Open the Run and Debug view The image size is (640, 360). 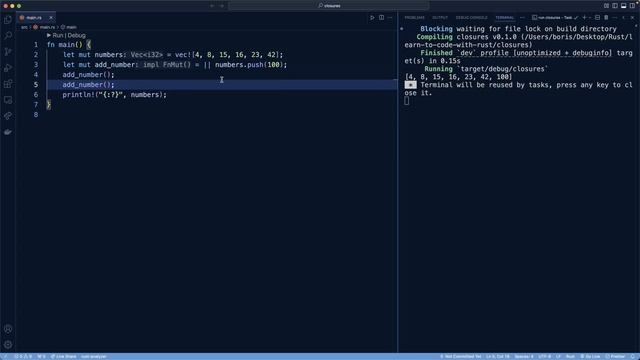(x=8, y=68)
